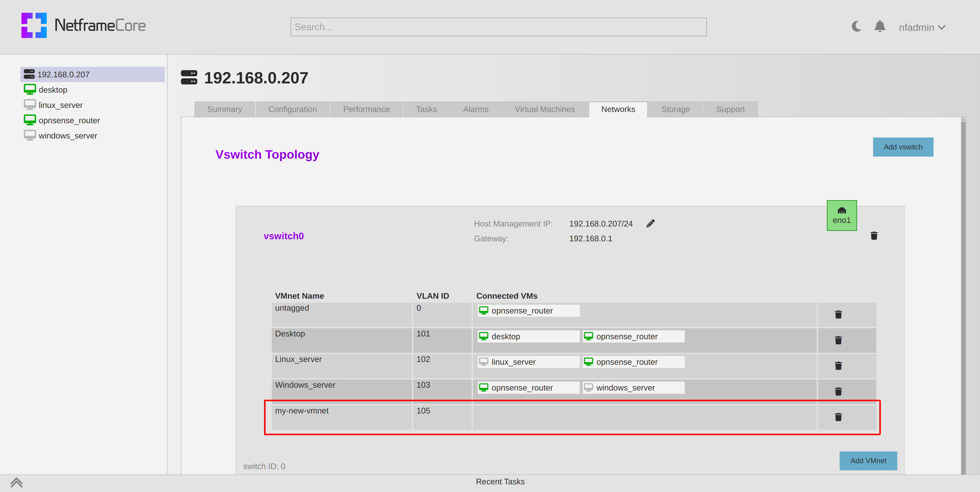
Task: Open the Virtual Machines tab
Action: [x=544, y=109]
